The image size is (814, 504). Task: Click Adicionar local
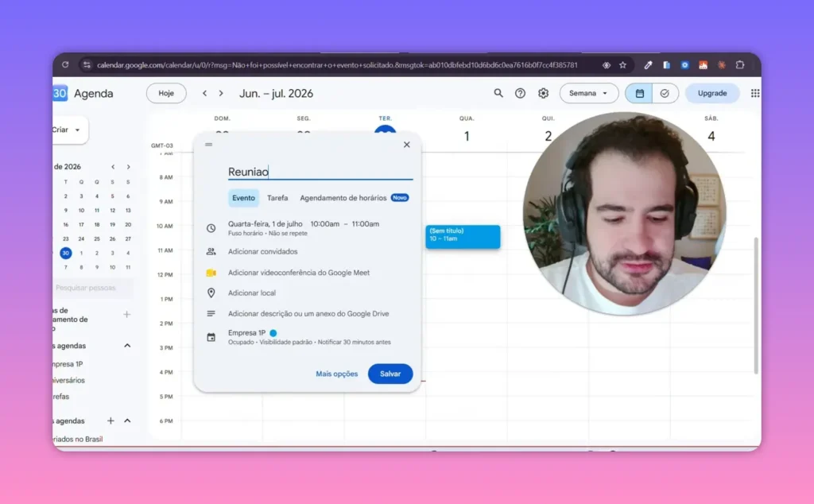coord(252,293)
